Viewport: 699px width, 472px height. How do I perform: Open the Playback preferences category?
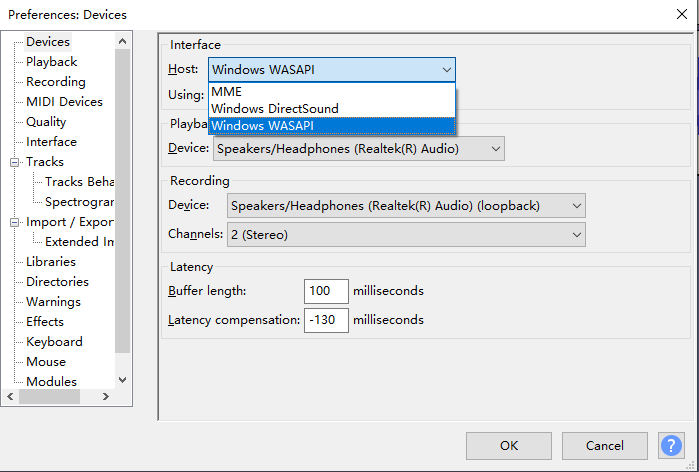51,62
